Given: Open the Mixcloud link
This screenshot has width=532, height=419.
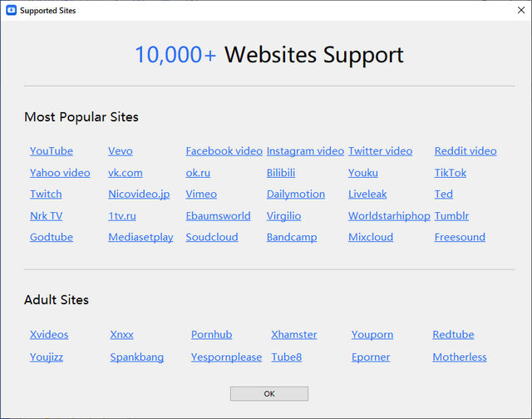Looking at the screenshot, I should (x=371, y=238).
